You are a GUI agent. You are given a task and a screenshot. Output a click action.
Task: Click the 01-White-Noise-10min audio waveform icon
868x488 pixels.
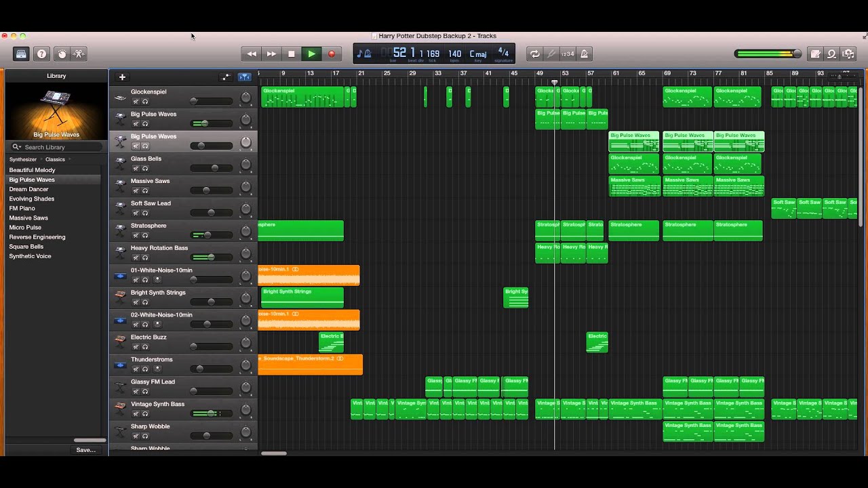(x=120, y=277)
